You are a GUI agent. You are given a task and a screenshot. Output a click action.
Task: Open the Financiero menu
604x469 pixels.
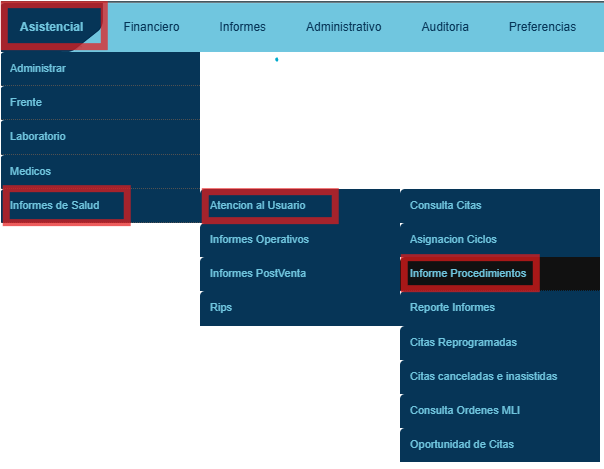151,27
